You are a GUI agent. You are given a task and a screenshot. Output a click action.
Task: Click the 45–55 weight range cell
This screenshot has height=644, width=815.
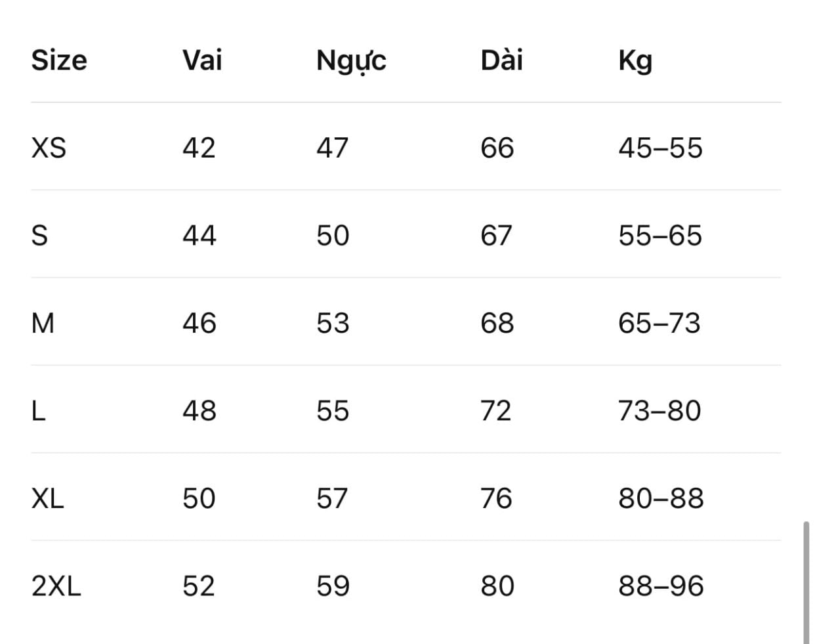(660, 148)
